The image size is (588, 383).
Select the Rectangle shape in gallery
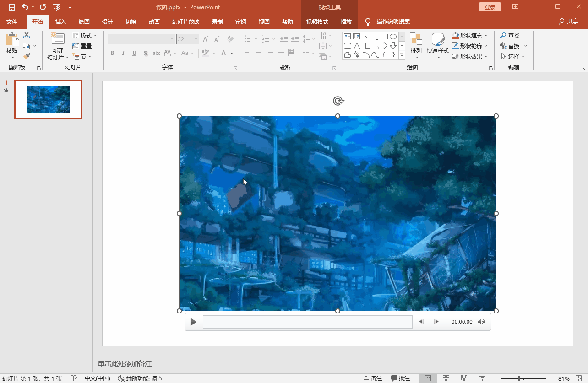point(384,37)
